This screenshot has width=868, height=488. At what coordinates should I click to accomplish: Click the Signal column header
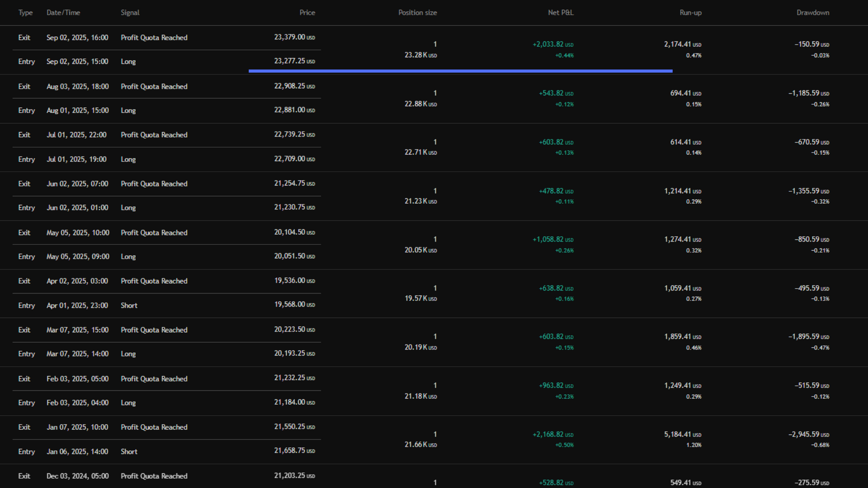point(130,12)
